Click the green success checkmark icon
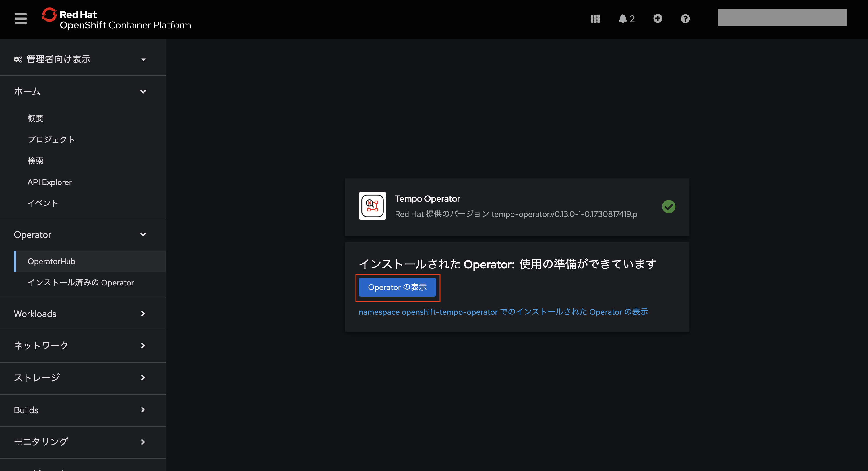This screenshot has height=471, width=868. point(669,206)
